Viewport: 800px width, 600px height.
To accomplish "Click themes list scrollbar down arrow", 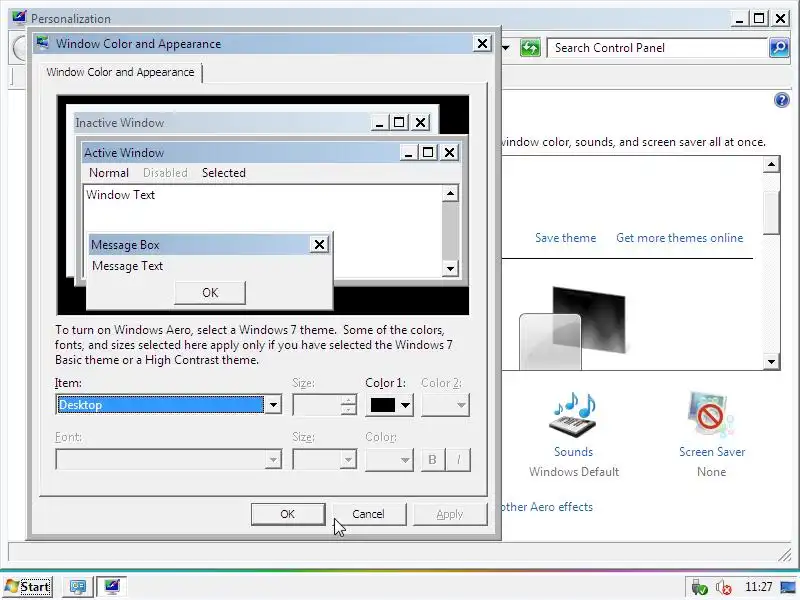I will 771,362.
